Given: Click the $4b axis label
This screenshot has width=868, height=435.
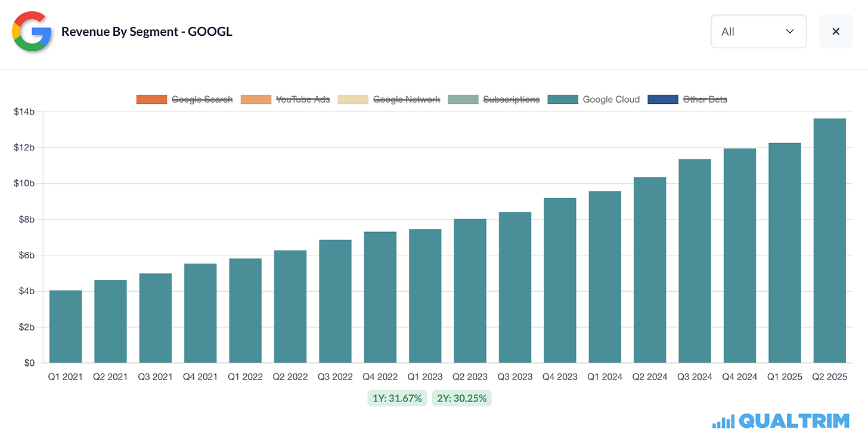Looking at the screenshot, I should pos(27,291).
